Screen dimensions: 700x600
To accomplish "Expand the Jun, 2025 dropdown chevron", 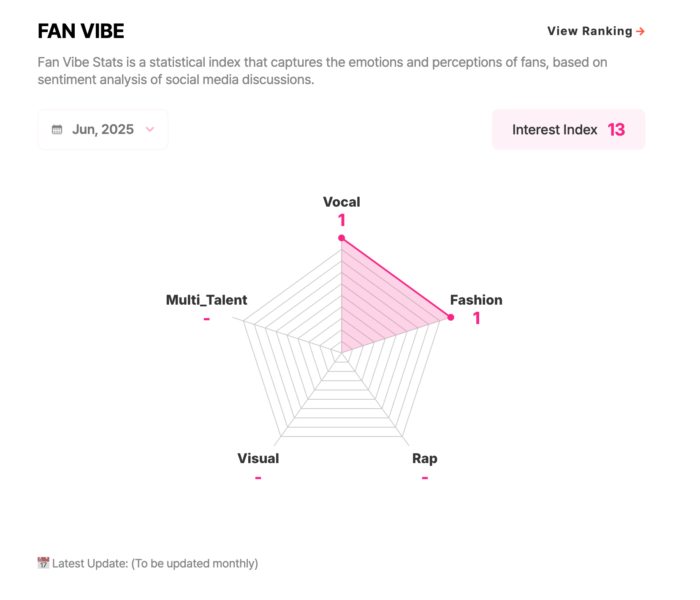I will [x=150, y=129].
